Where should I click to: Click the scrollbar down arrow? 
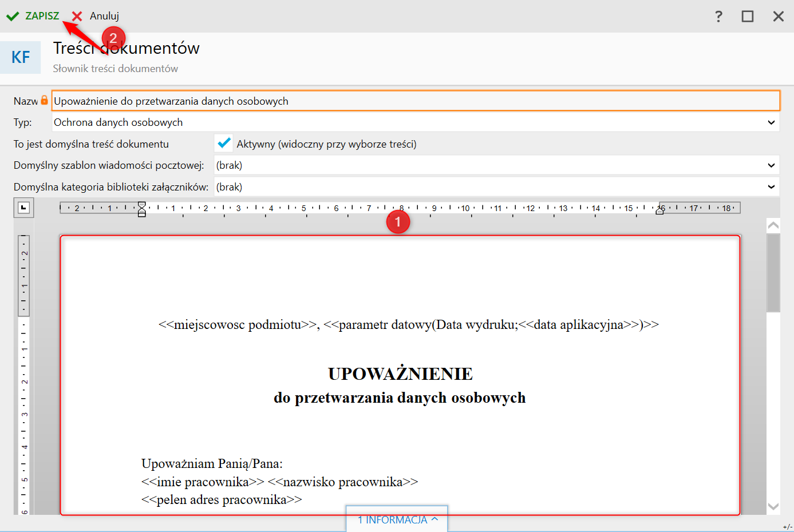(x=773, y=506)
